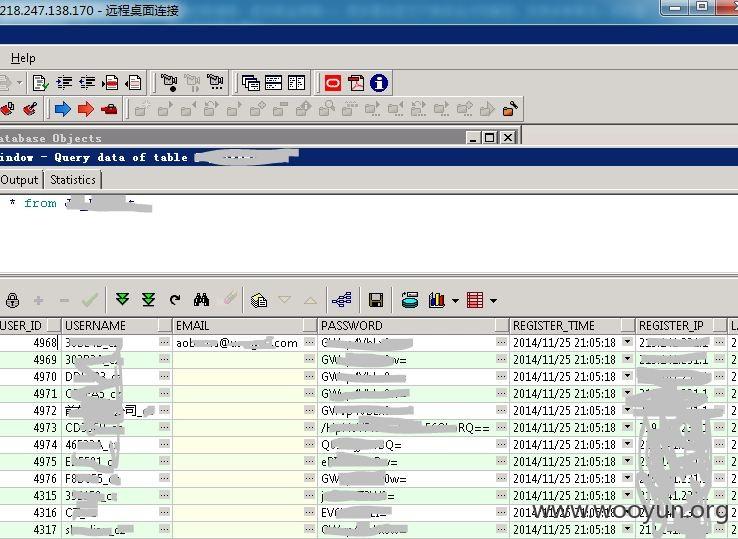The height and width of the screenshot is (539, 738).
Task: Click the colored bar chart icon
Action: click(437, 300)
